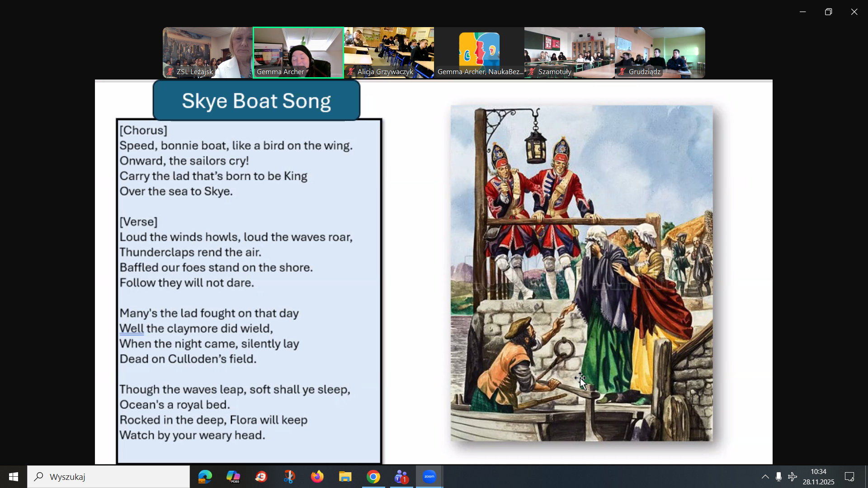This screenshot has width=868, height=488.
Task: Open the notification center icon
Action: [x=849, y=477]
